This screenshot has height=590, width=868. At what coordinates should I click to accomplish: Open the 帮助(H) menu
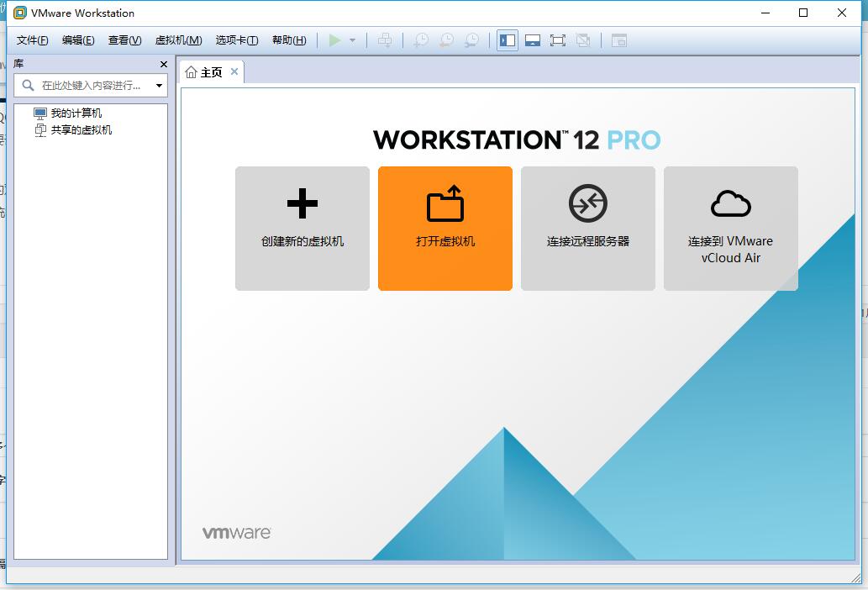[289, 40]
